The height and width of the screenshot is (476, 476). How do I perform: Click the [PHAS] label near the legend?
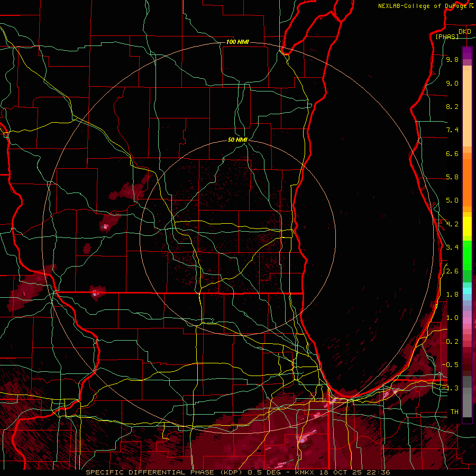pyautogui.click(x=447, y=36)
